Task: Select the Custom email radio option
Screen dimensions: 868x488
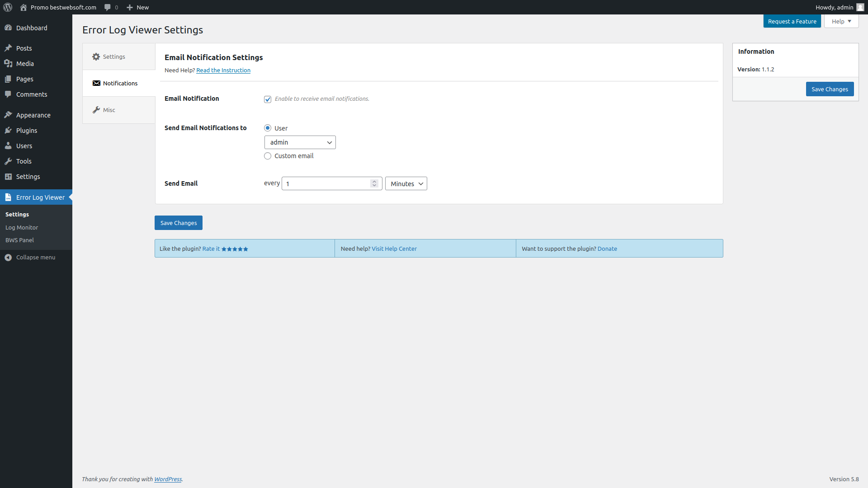Action: (268, 156)
